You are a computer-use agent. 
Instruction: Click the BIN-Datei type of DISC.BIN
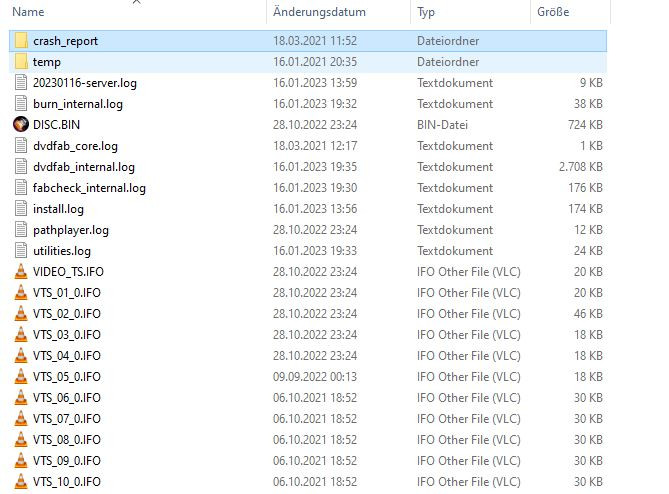442,125
